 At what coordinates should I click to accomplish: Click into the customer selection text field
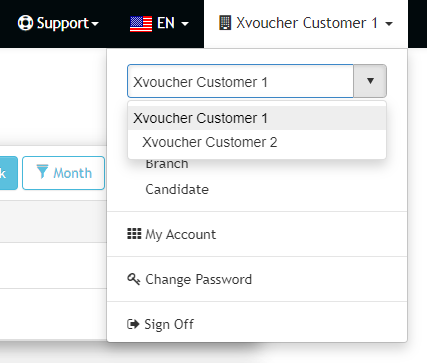point(240,81)
